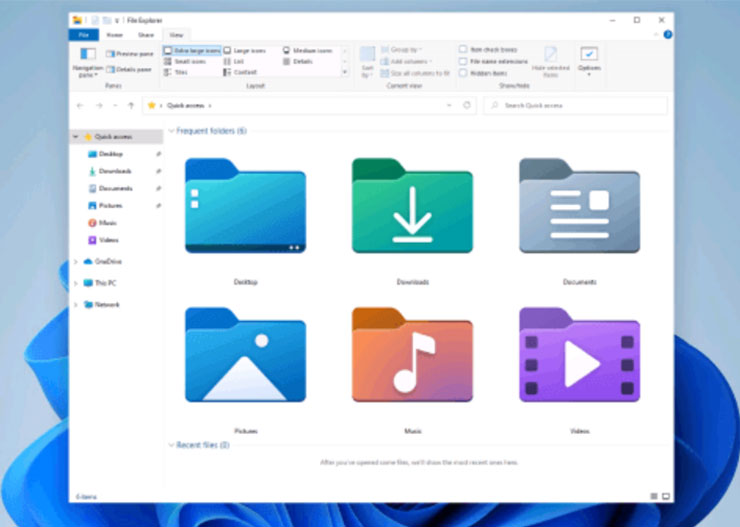This screenshot has height=527, width=740.
Task: Expand the layout gallery more arrow
Action: click(x=345, y=72)
